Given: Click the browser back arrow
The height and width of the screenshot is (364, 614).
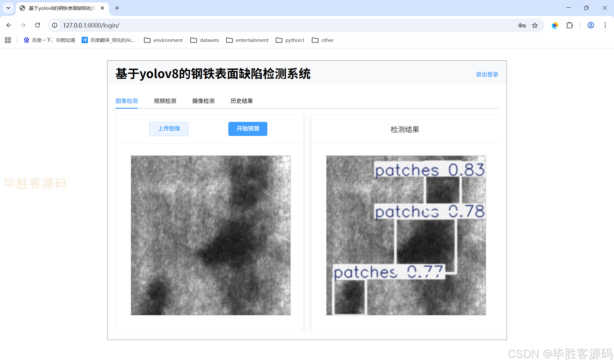Looking at the screenshot, I should click(9, 25).
